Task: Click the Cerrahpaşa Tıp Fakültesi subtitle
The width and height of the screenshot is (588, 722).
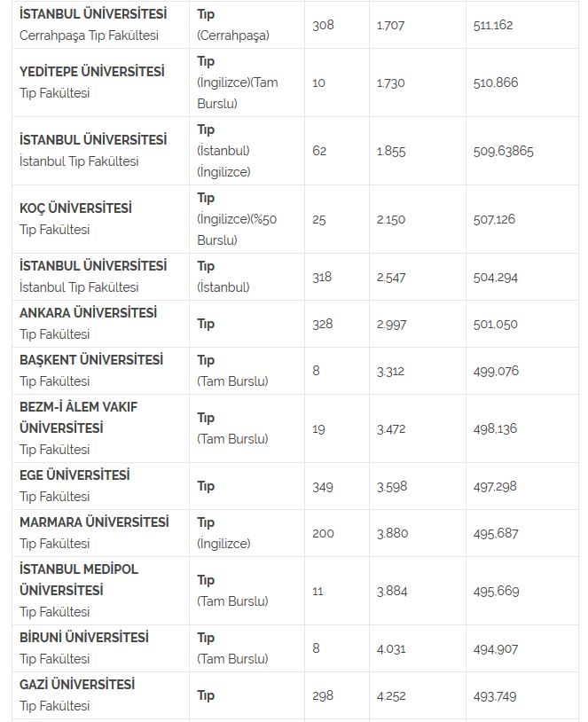Action: click(89, 35)
